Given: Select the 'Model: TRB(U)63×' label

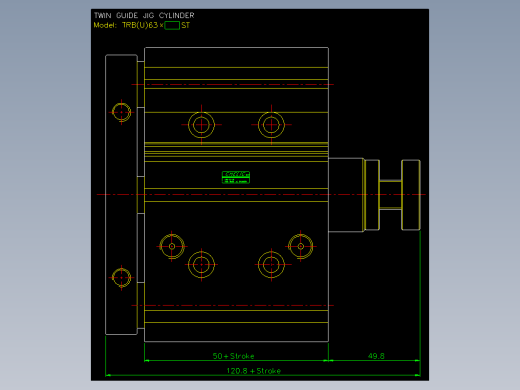Looking at the screenshot, I should pyautogui.click(x=128, y=25).
